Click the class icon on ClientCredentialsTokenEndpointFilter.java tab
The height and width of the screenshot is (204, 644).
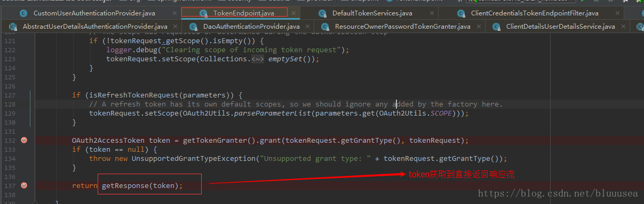[461, 13]
